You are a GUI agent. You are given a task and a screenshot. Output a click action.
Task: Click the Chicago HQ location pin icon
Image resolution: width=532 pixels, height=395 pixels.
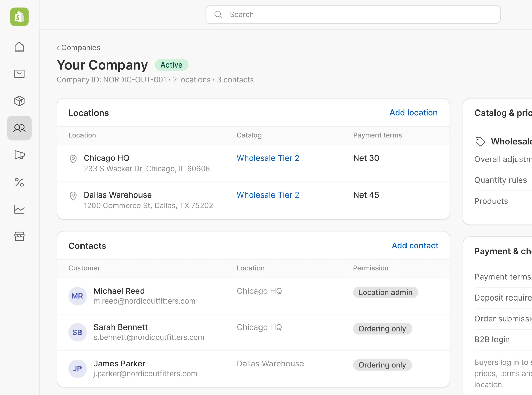coord(73,159)
